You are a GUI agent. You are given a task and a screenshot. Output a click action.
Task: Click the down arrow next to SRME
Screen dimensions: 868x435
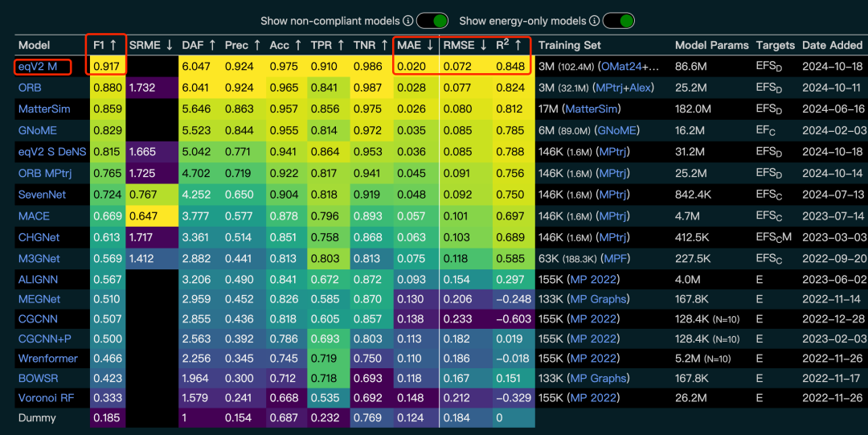pyautogui.click(x=170, y=45)
